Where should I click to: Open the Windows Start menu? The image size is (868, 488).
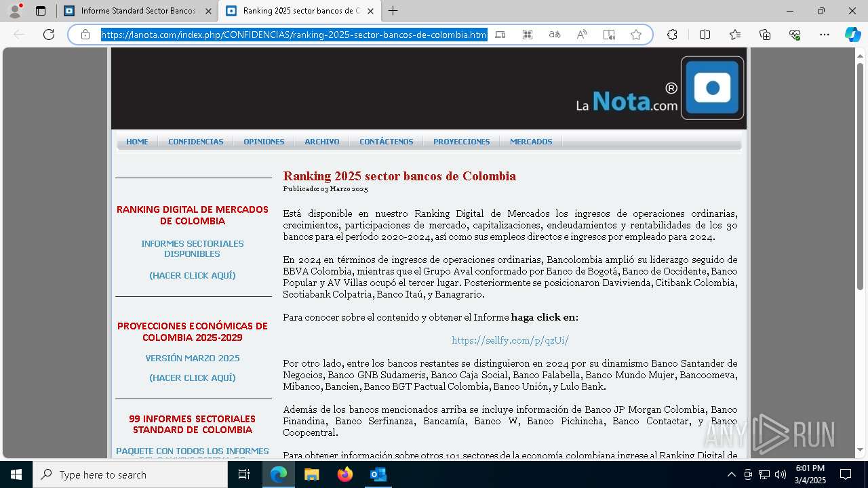click(16, 474)
